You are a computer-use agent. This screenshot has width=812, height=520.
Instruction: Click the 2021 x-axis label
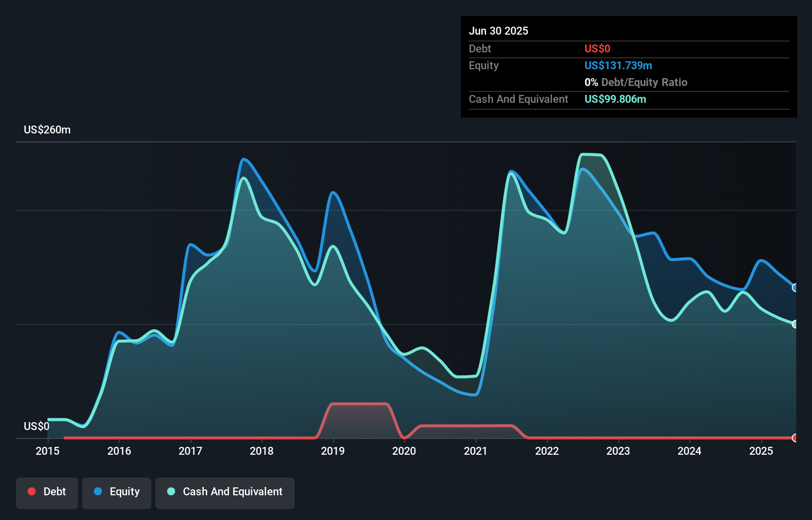(476, 451)
